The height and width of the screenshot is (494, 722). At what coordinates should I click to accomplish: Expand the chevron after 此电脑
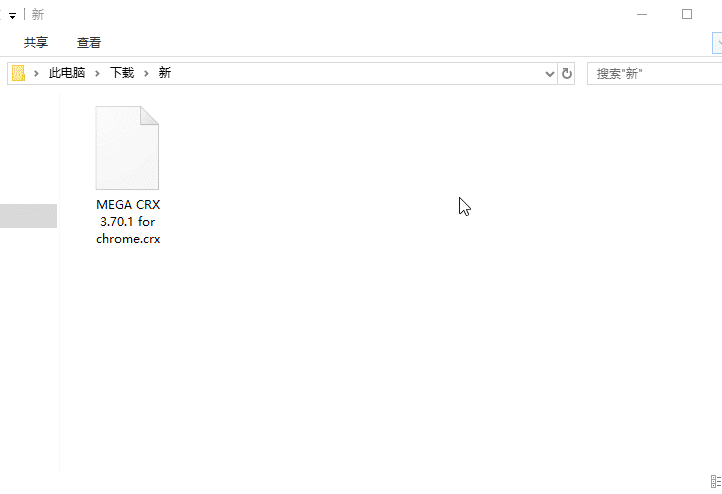(97, 73)
